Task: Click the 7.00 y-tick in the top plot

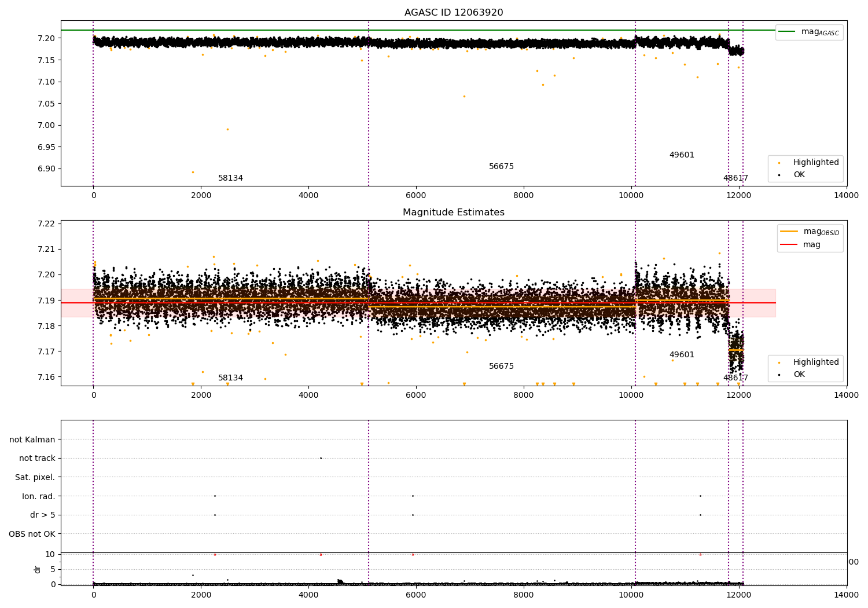Action: 46,125
